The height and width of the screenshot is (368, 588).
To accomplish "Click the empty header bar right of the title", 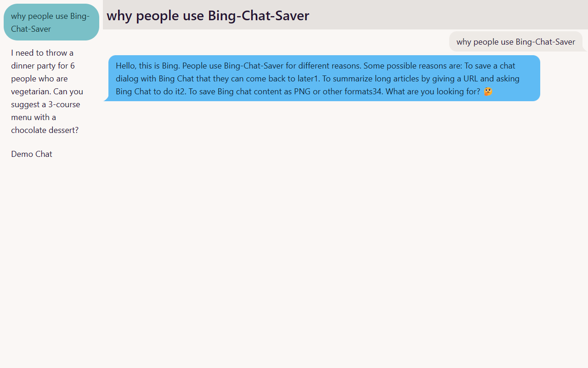I will pyautogui.click(x=448, y=15).
